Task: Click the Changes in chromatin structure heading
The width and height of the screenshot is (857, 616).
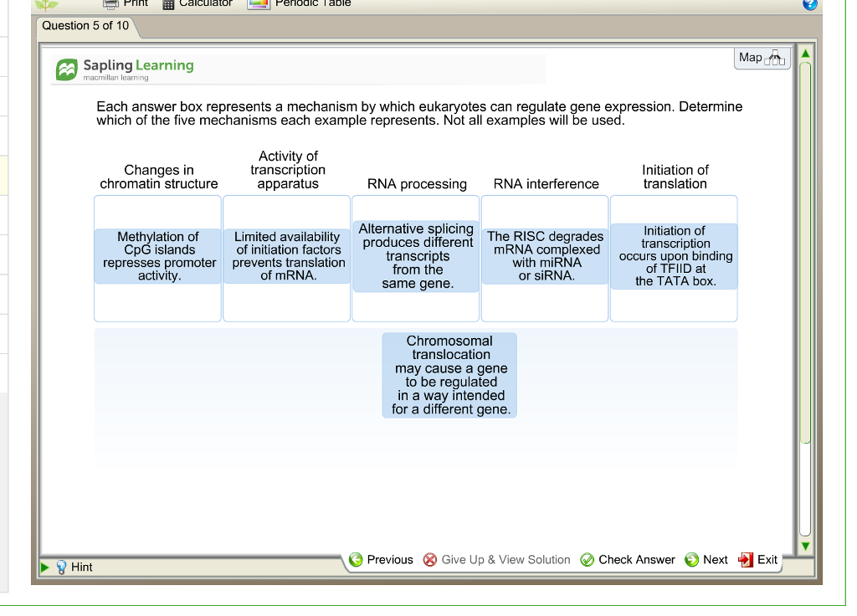Action: (x=158, y=177)
